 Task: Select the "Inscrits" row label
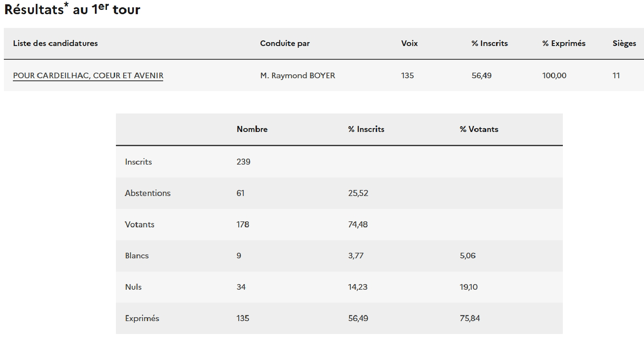pyautogui.click(x=138, y=162)
